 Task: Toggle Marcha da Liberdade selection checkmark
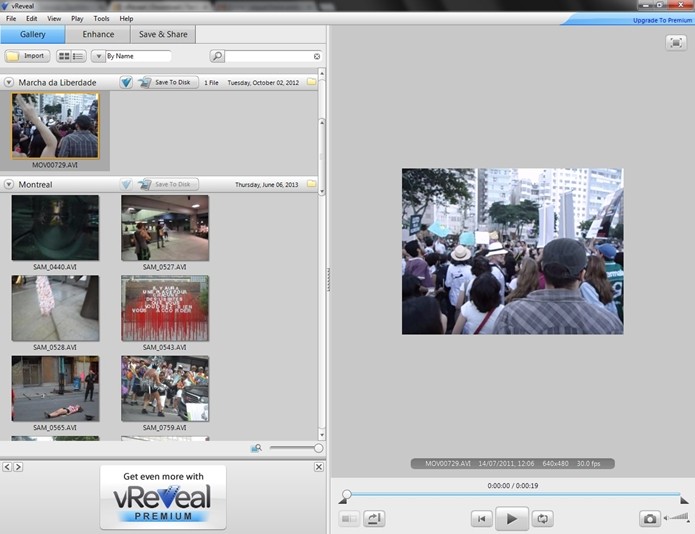click(x=126, y=82)
